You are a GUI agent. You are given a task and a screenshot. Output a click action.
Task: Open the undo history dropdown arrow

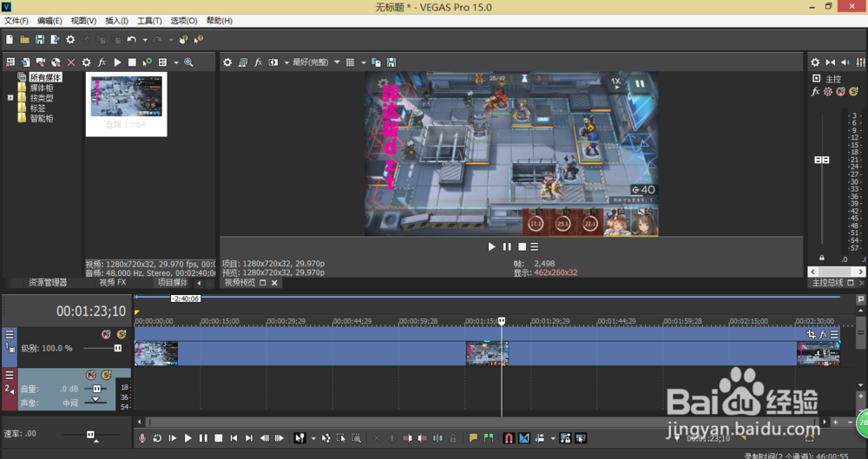coord(145,40)
